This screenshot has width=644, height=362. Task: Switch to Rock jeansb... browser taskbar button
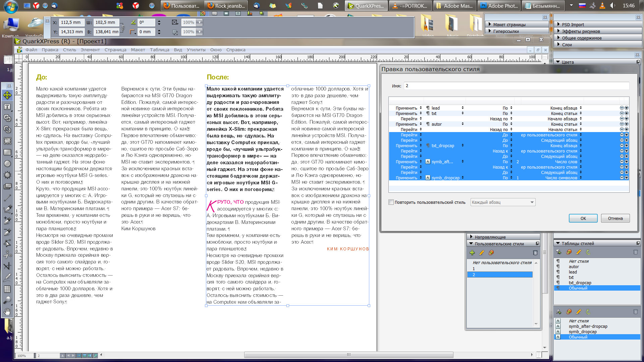(226, 6)
